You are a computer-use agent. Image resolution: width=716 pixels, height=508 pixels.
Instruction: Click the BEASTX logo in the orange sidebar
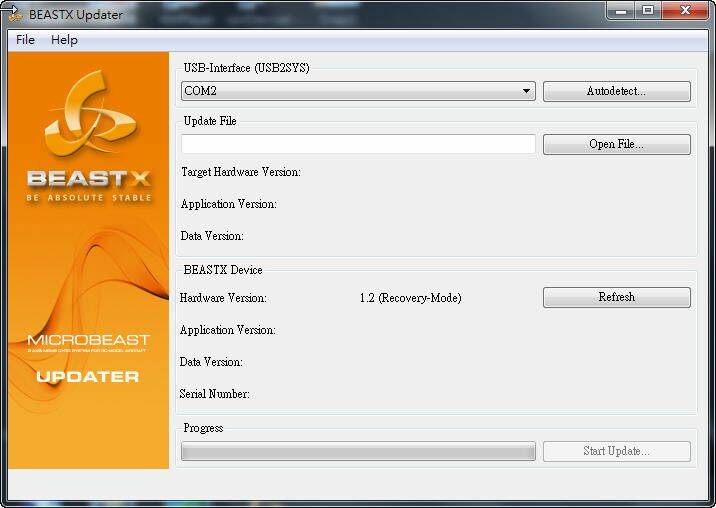89,137
